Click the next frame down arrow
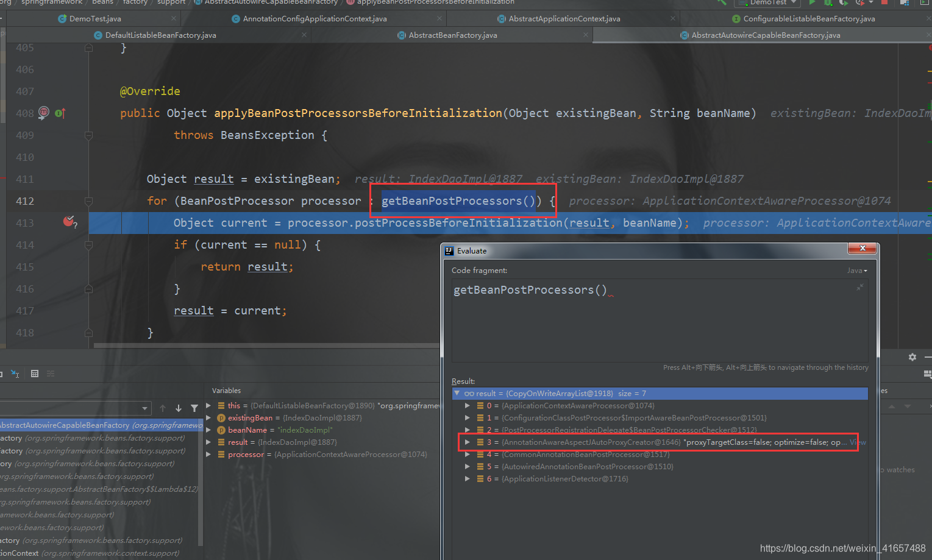The width and height of the screenshot is (932, 560). tap(179, 408)
